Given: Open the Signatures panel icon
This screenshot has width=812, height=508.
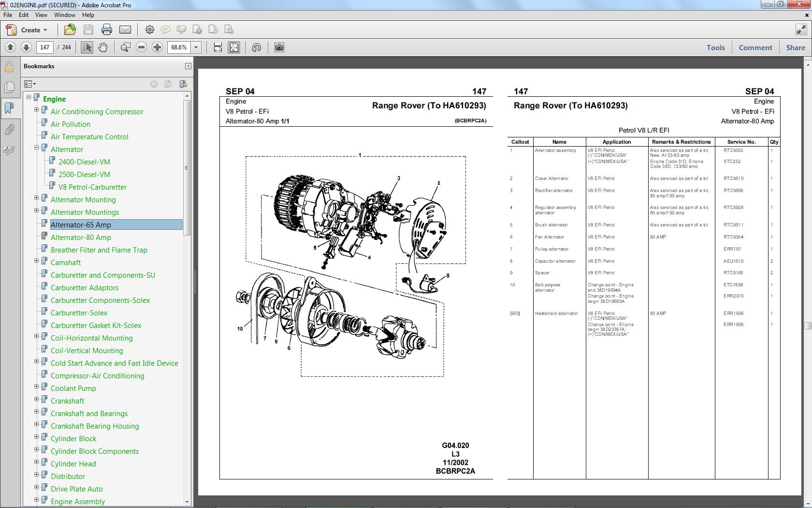Looking at the screenshot, I should (9, 150).
